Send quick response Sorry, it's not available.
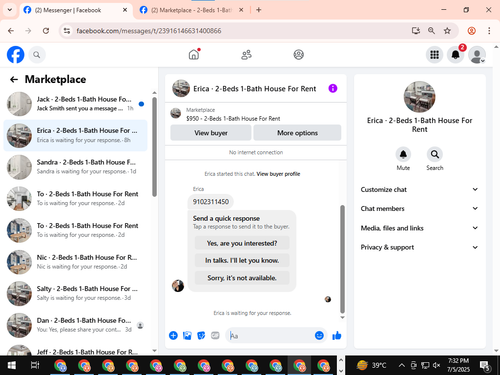 [242, 278]
